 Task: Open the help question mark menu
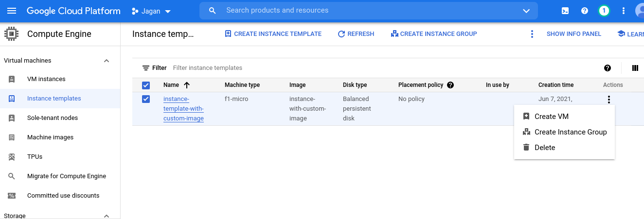point(585,11)
